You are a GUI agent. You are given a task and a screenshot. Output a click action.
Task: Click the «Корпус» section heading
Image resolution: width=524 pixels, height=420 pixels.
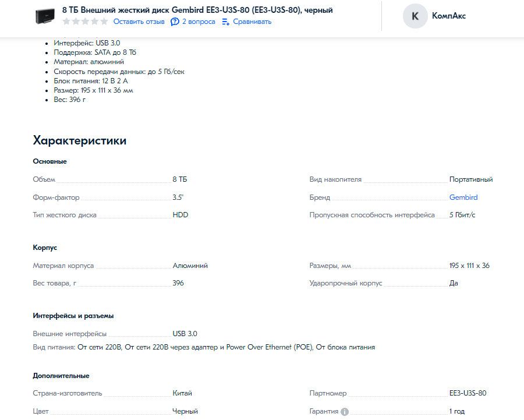(45, 248)
